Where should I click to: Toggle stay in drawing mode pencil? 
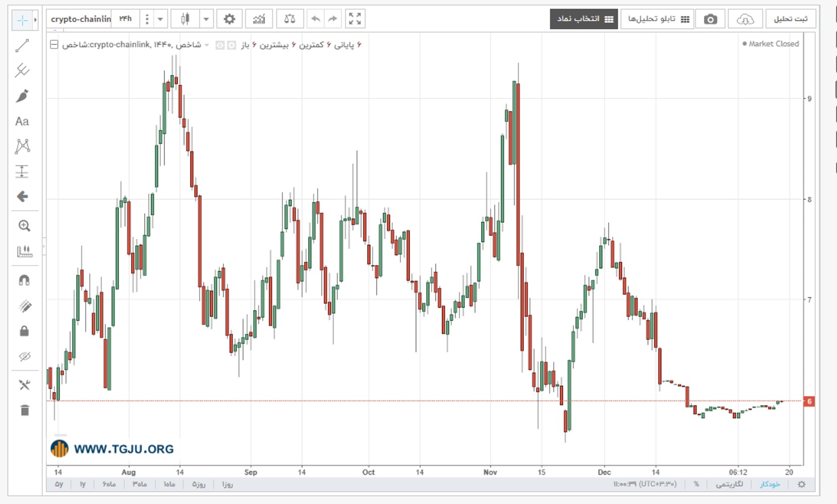click(24, 306)
